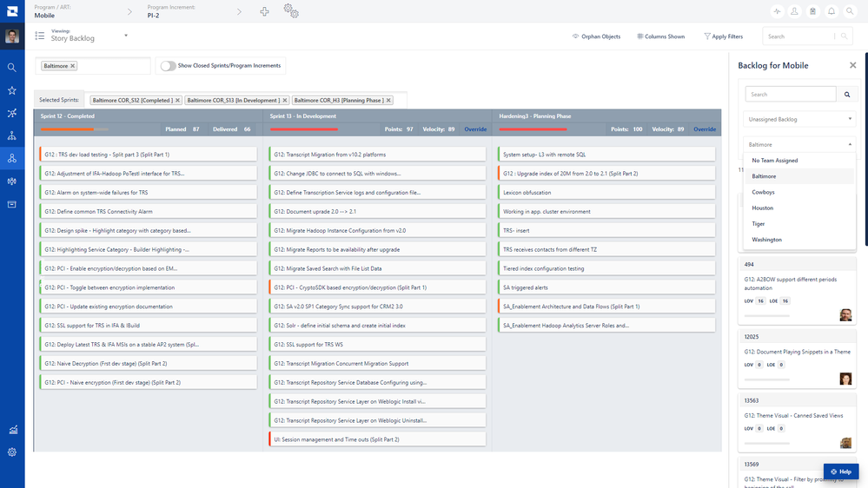Remove Baltimore COR_S13 In Development sprint tag
The width and height of the screenshot is (868, 488).
pyautogui.click(x=285, y=100)
